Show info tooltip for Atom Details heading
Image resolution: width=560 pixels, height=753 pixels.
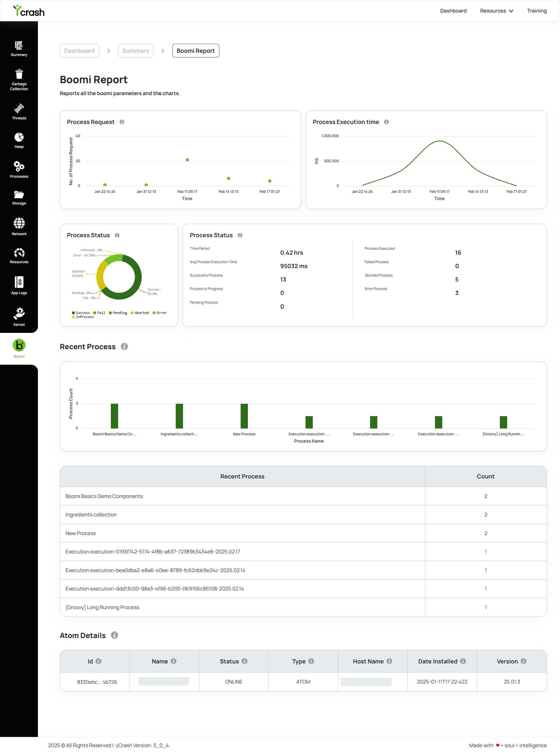pos(115,635)
